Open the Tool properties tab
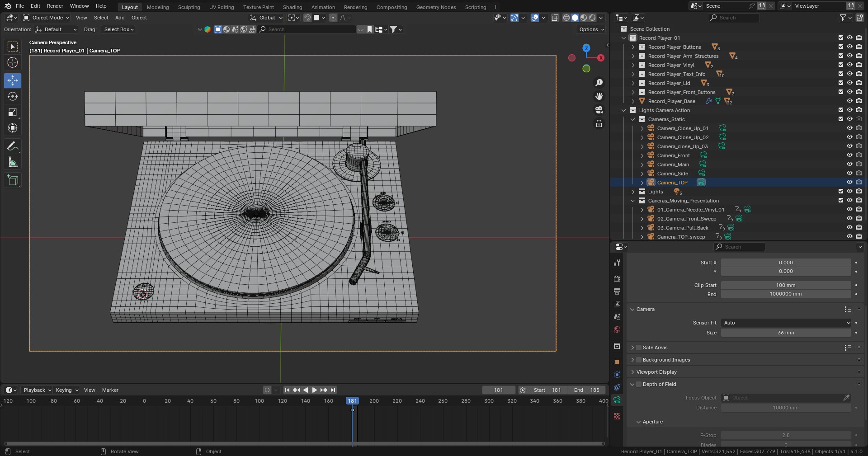 pos(617,263)
